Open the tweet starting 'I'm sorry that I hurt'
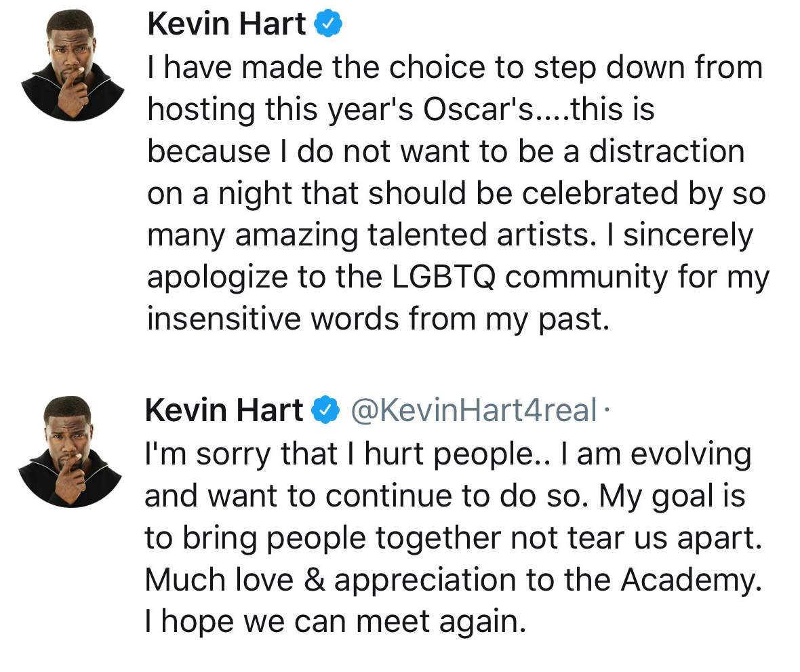Image resolution: width=800 pixels, height=672 pixels. click(x=453, y=538)
